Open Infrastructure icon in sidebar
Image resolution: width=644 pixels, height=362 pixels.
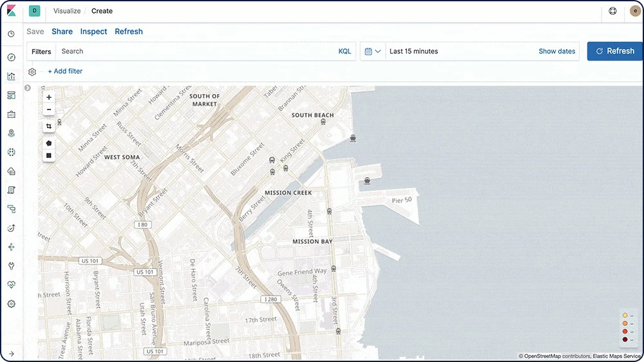tap(12, 171)
